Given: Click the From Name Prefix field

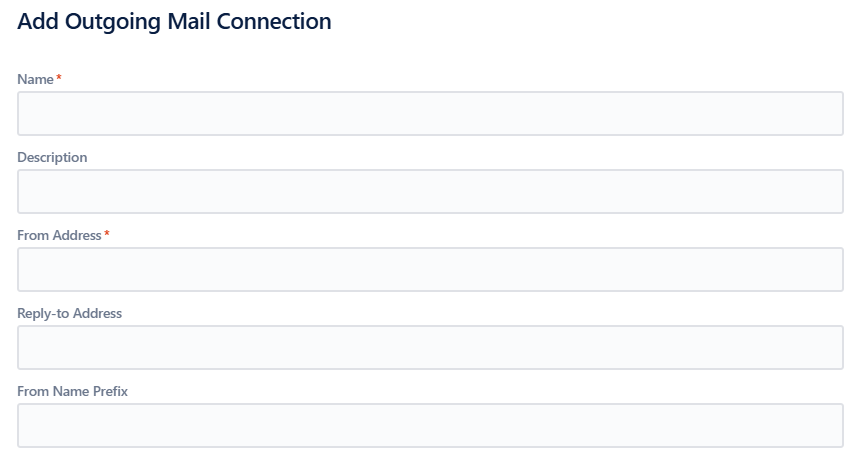Looking at the screenshot, I should coord(430,426).
